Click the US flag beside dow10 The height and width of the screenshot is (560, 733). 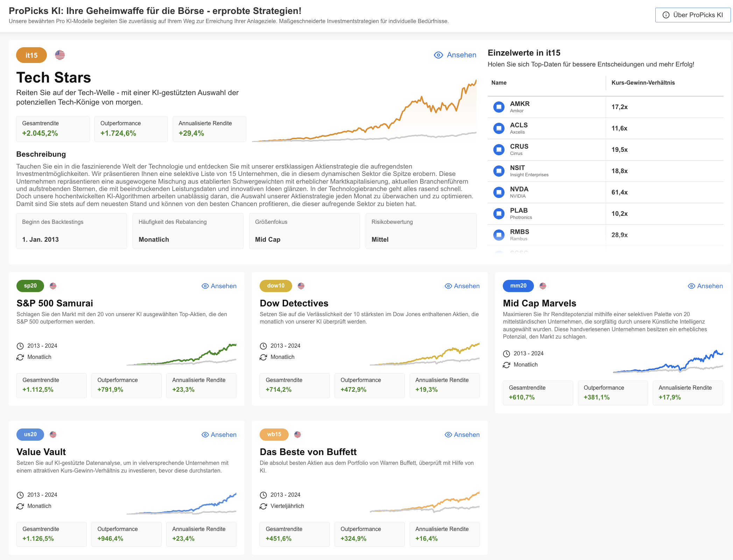(301, 286)
